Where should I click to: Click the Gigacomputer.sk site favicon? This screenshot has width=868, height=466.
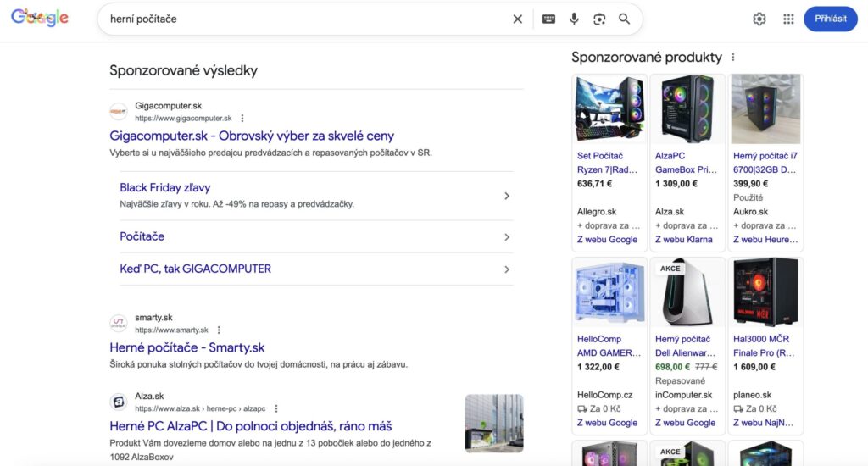pyautogui.click(x=119, y=111)
